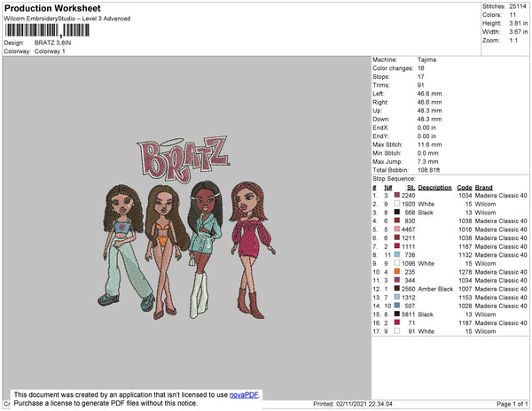Viewport: 532px width, 411px height.
Task: Click Width value '3.67 in'
Action: pyautogui.click(x=519, y=32)
